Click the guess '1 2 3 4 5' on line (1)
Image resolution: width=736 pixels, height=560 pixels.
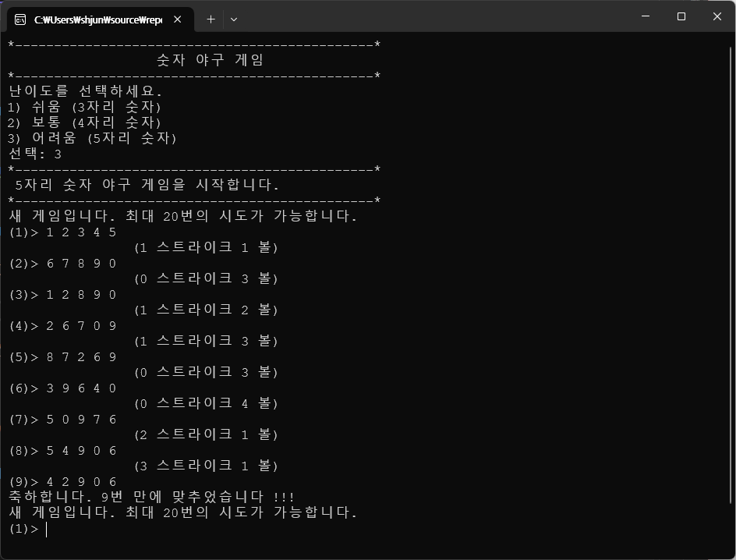click(82, 232)
